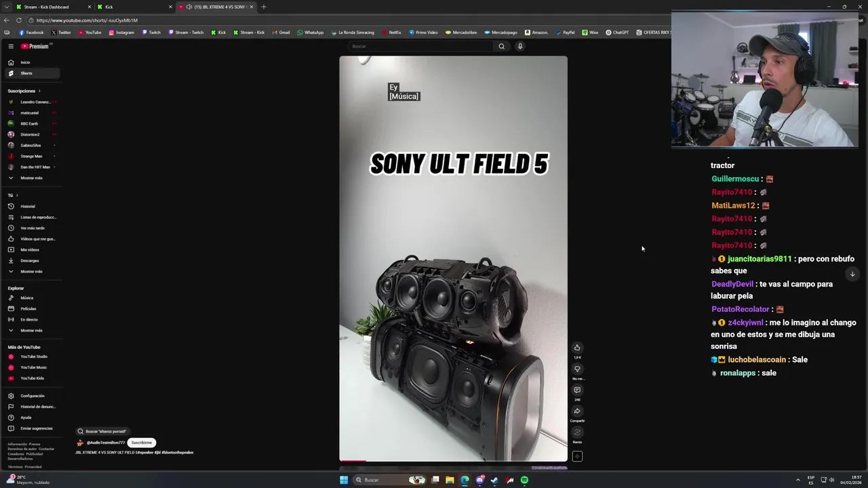Viewport: 868px width, 488px height.
Task: Click the YouTube Premium logo
Action: [x=36, y=46]
